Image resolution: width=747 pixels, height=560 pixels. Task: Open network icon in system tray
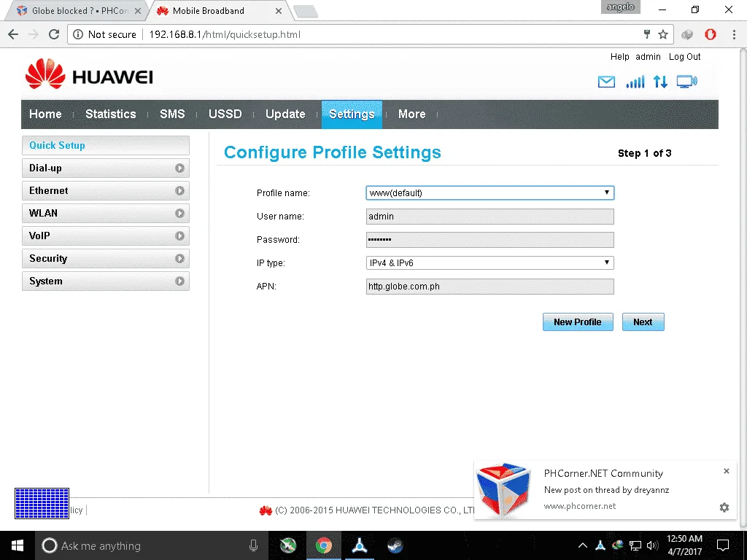click(x=635, y=545)
